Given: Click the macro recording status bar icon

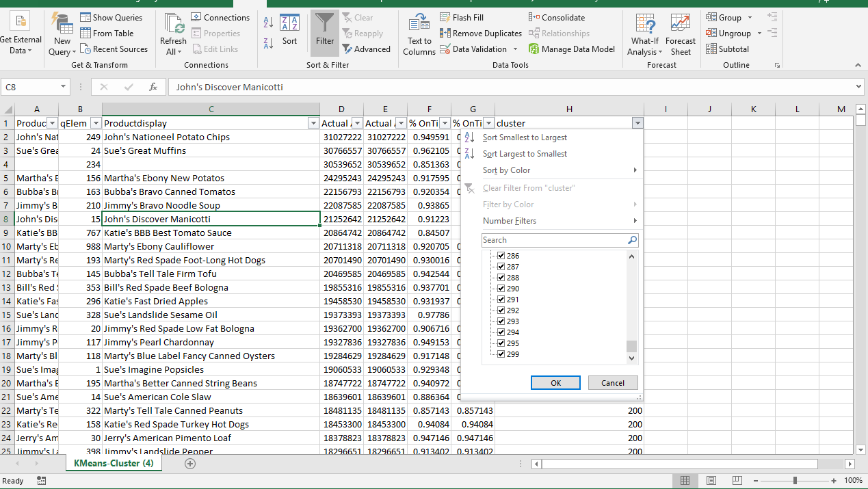Looking at the screenshot, I should 42,481.
